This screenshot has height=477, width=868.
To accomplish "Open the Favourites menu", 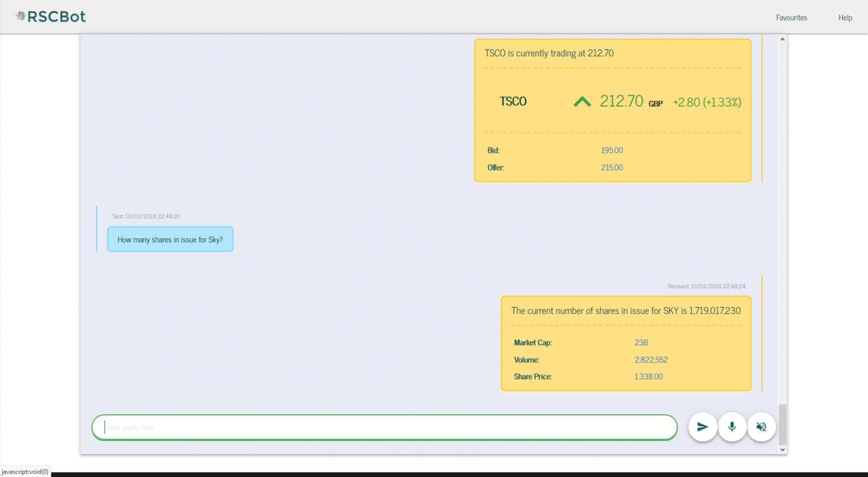I will pyautogui.click(x=791, y=17).
